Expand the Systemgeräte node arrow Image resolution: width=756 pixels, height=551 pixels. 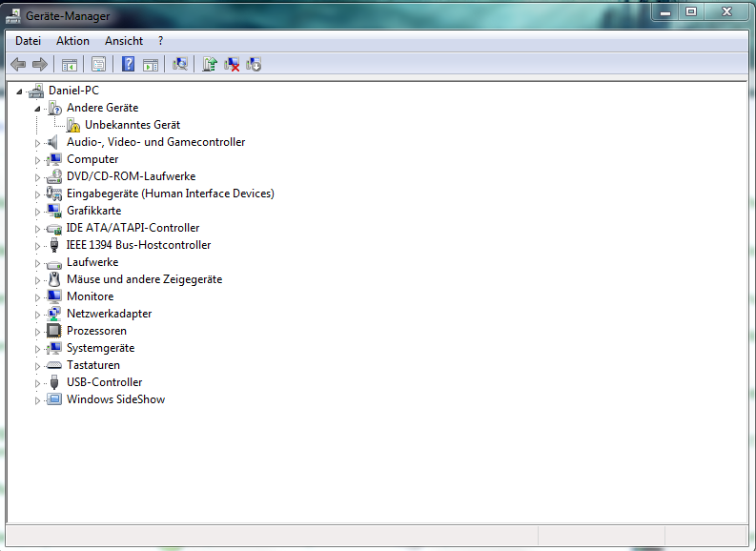tap(37, 349)
